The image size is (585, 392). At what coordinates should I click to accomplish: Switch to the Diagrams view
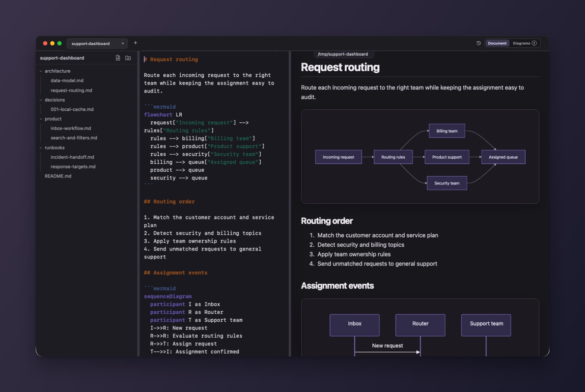(525, 43)
